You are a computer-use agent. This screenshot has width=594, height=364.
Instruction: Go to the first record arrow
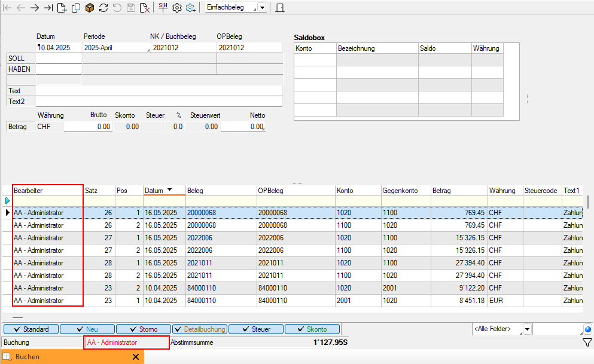tap(7, 8)
